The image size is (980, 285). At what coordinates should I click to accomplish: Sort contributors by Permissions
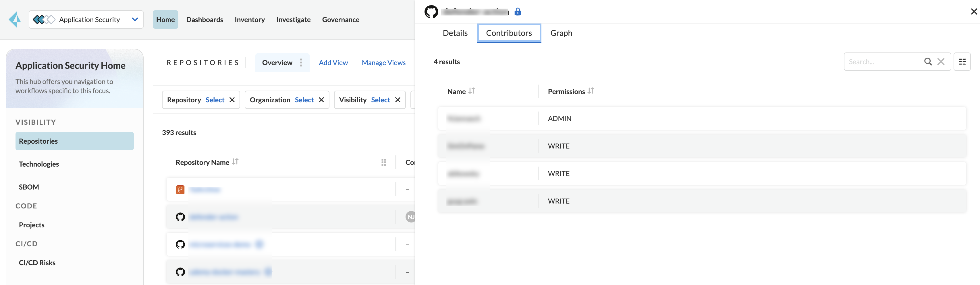pyautogui.click(x=591, y=91)
